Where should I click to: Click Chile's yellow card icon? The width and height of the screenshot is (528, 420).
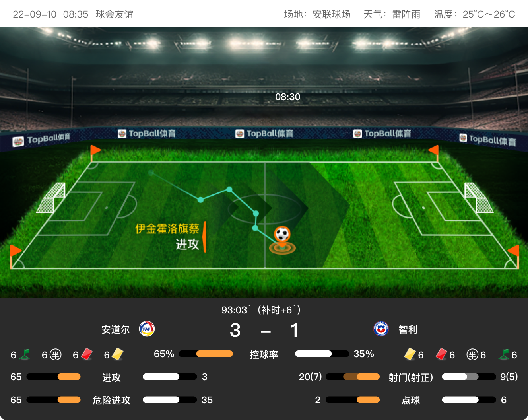click(x=410, y=354)
